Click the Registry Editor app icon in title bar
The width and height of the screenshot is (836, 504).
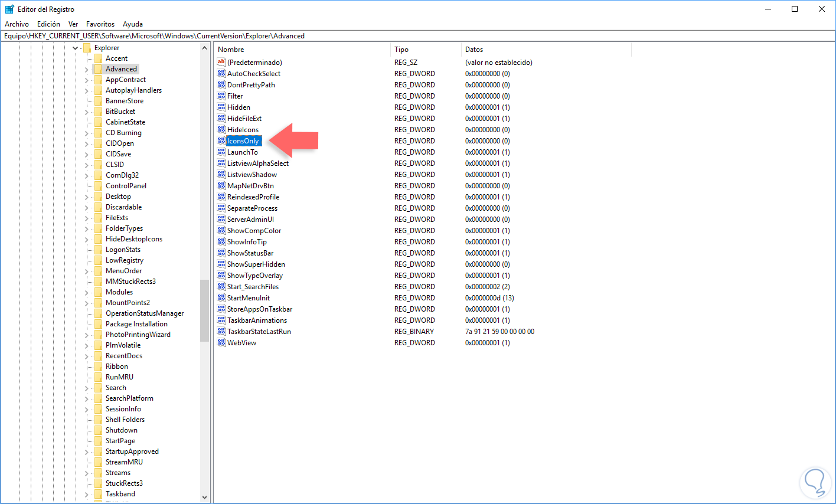click(9, 9)
